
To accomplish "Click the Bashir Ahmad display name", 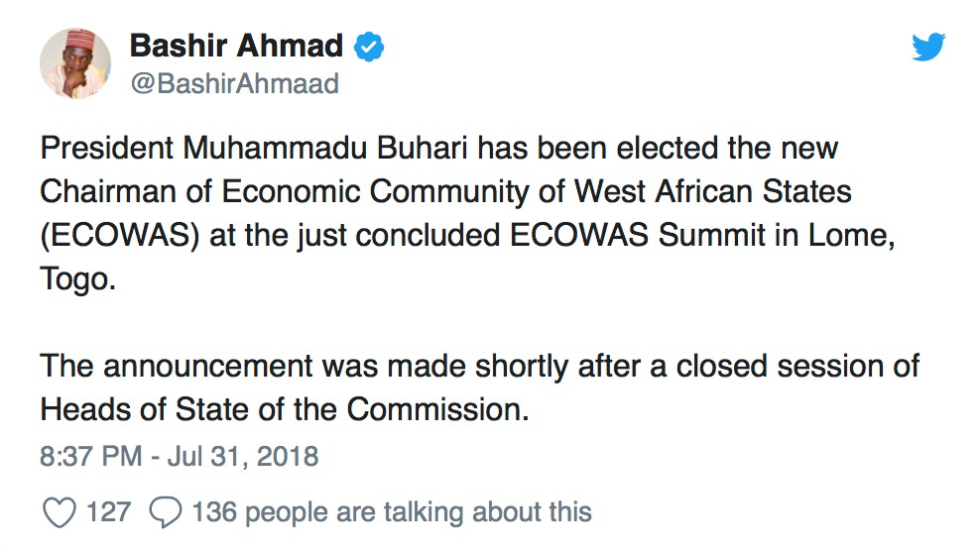I will click(236, 46).
